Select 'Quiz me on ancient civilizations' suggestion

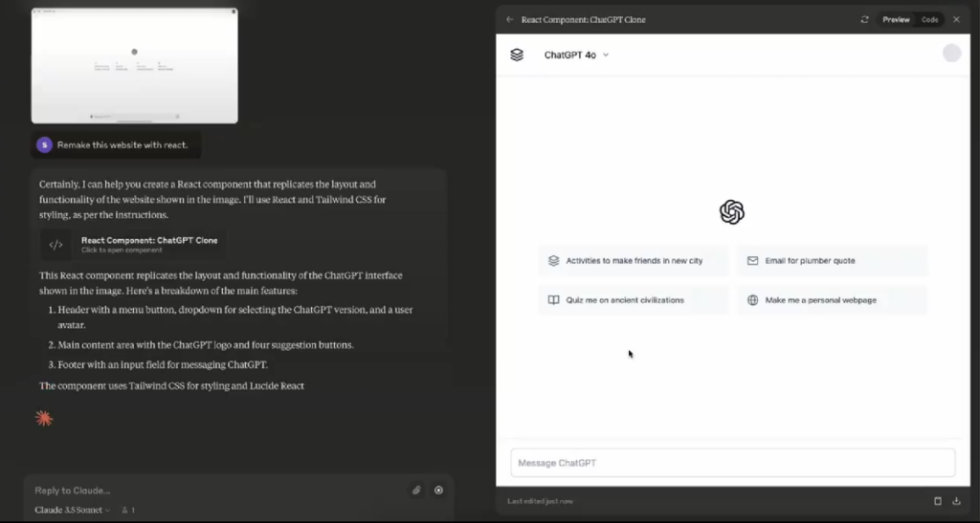pos(634,300)
